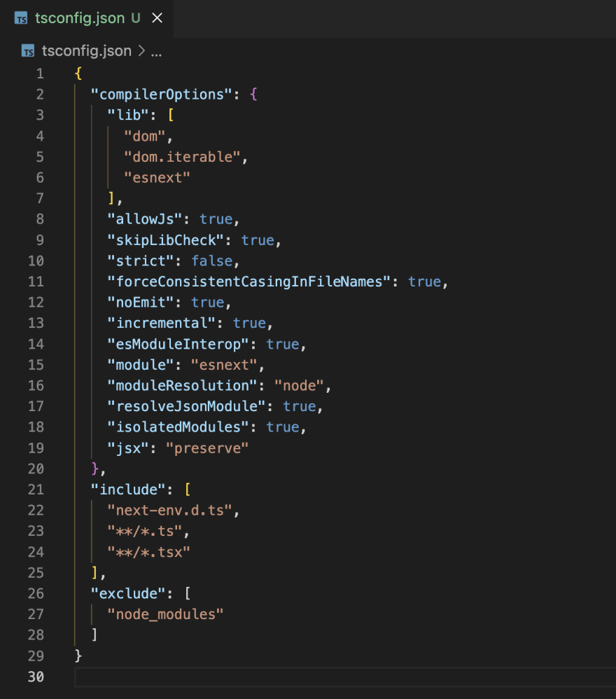Expand the breadcrumb chevron after tsconfig.json
The height and width of the screenshot is (699, 616).
click(141, 51)
